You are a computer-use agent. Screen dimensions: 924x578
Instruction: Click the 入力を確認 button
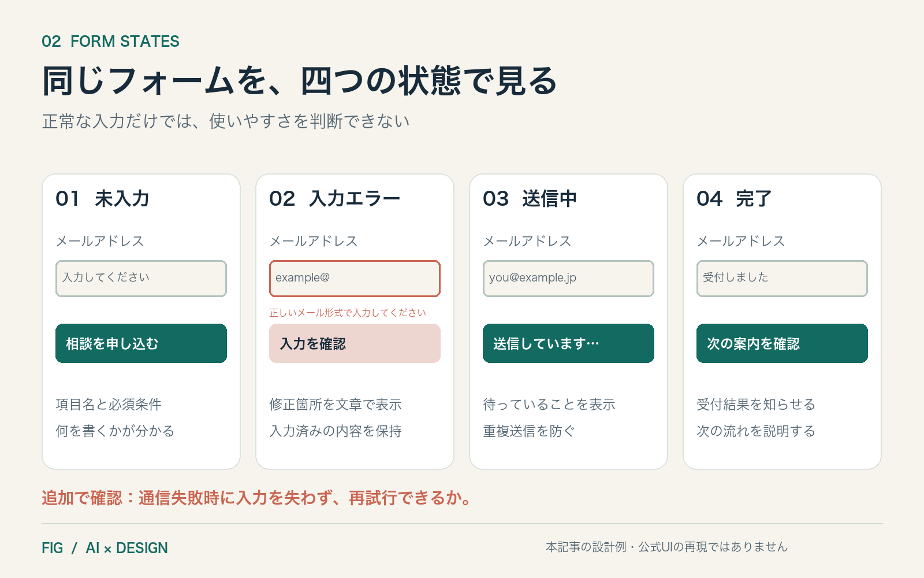[x=355, y=343]
